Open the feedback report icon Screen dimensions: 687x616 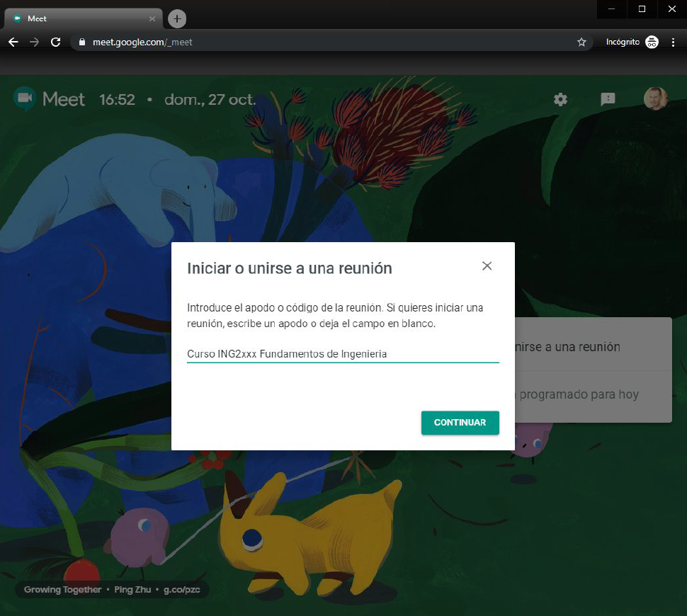(608, 99)
